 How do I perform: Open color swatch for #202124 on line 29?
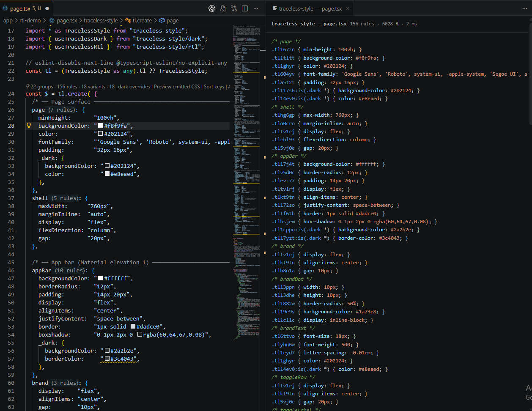pyautogui.click(x=101, y=134)
